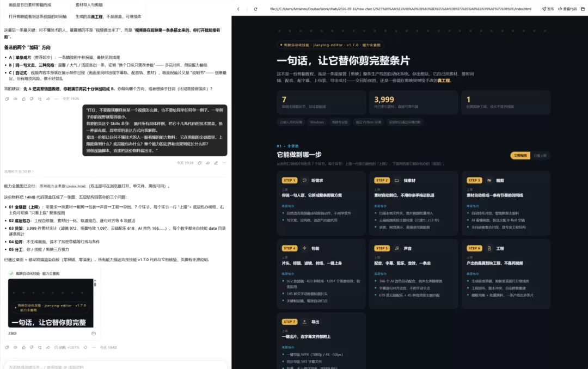This screenshot has height=369, width=588.
Task: Read aloud the reply timestamped 今天 19:26
Action: tap(15, 99)
